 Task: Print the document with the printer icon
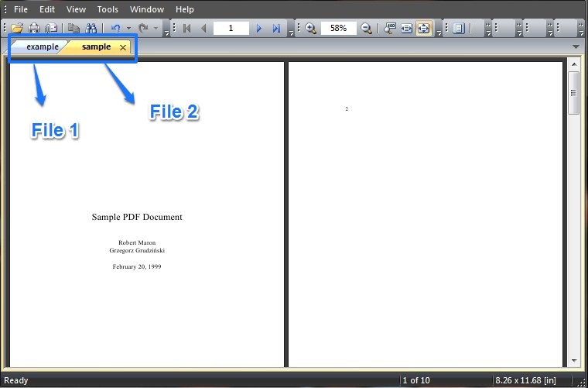(x=34, y=28)
